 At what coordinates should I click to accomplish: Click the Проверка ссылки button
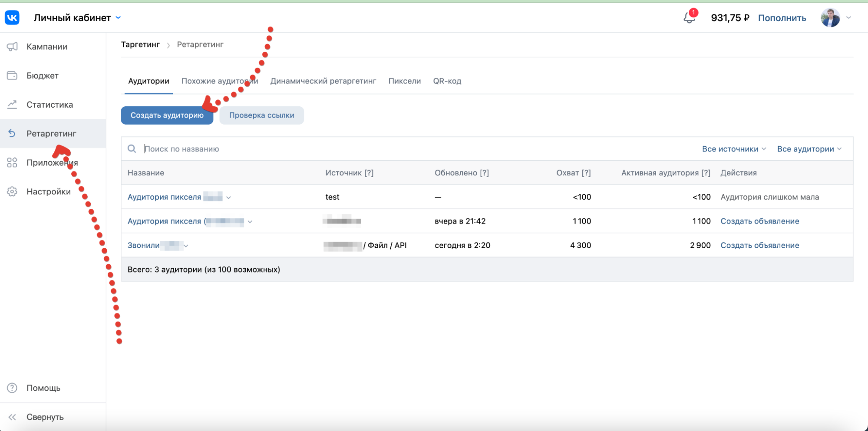(261, 115)
